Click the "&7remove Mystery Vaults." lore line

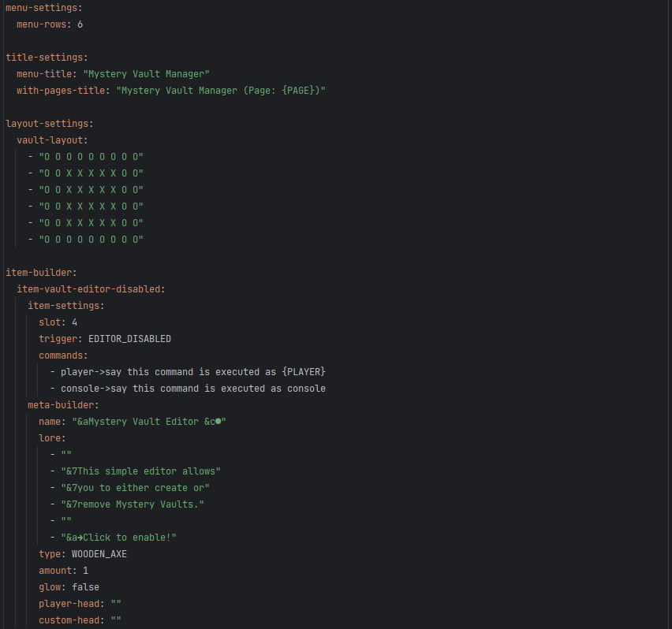pos(132,504)
